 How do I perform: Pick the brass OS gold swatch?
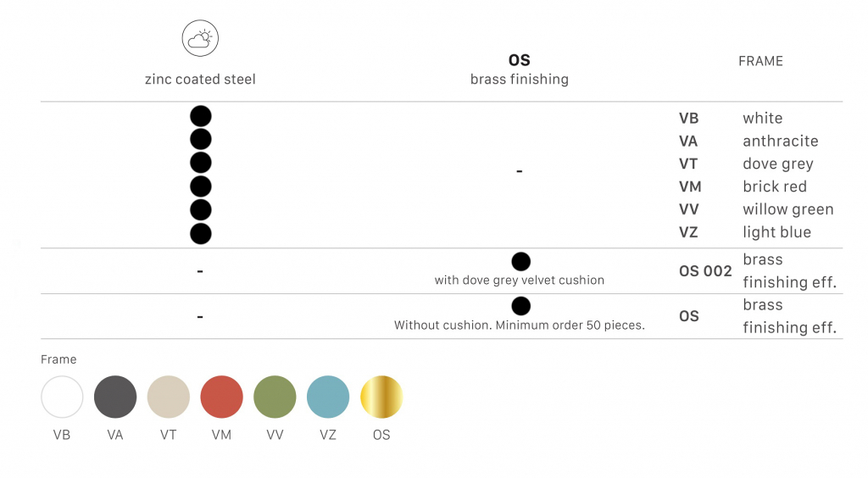pos(381,397)
